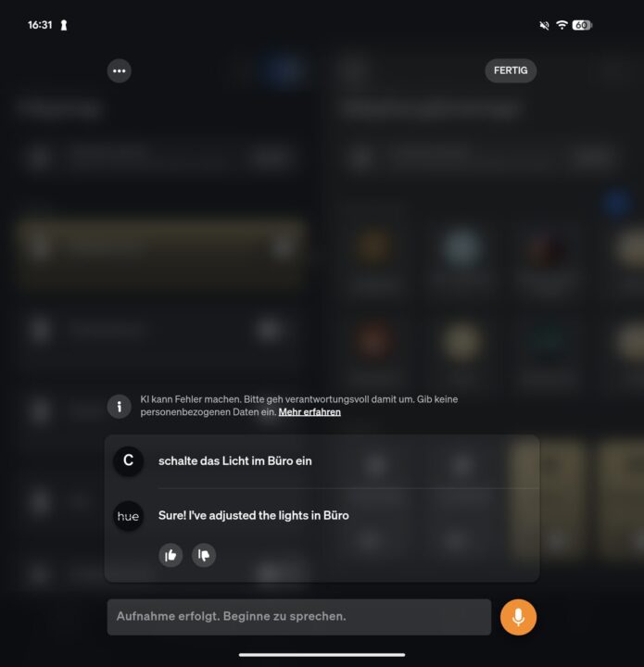Select the message schalte das Licht im Büro ein

coord(234,460)
